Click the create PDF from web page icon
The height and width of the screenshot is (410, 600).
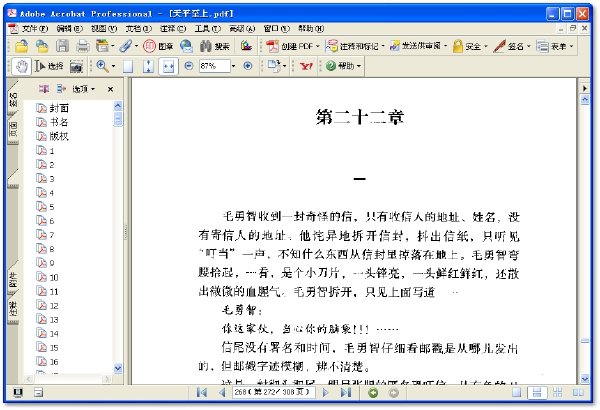click(42, 46)
